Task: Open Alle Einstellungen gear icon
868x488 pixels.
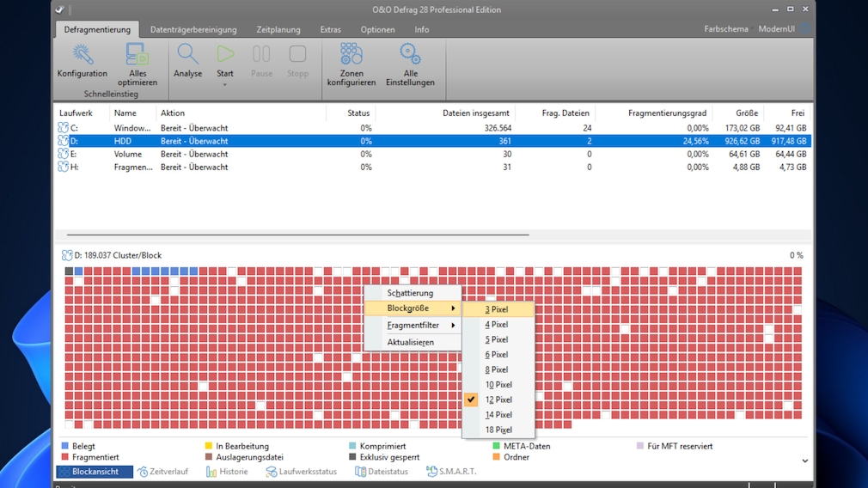Action: (x=410, y=55)
